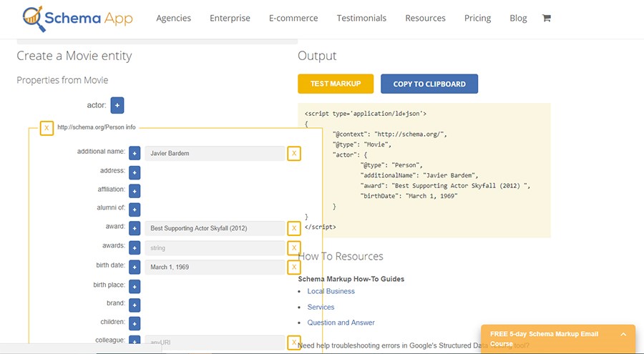The width and height of the screenshot is (644, 354).
Task: Expand the email course banner chevron
Action: pyautogui.click(x=623, y=334)
